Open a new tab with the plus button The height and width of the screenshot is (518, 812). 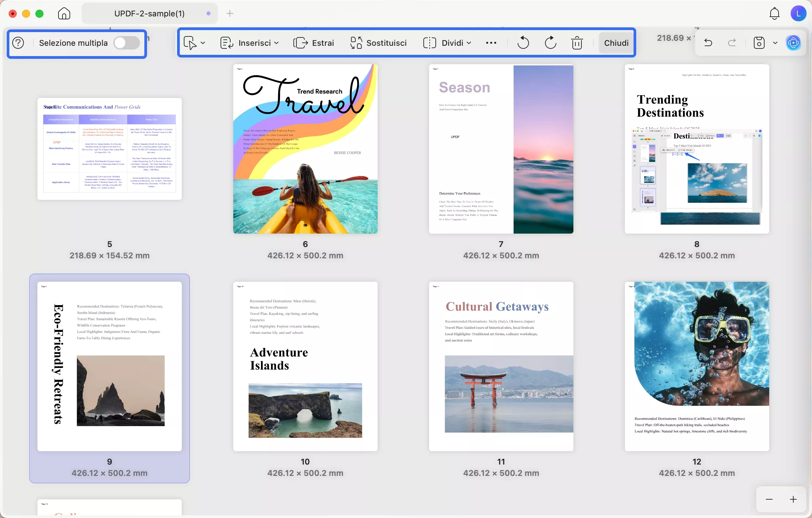(230, 13)
